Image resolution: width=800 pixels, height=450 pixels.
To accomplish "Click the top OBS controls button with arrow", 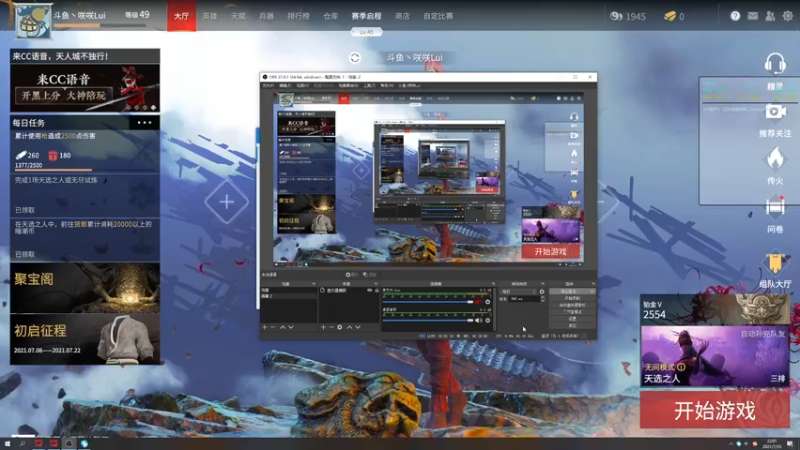I will [572, 291].
